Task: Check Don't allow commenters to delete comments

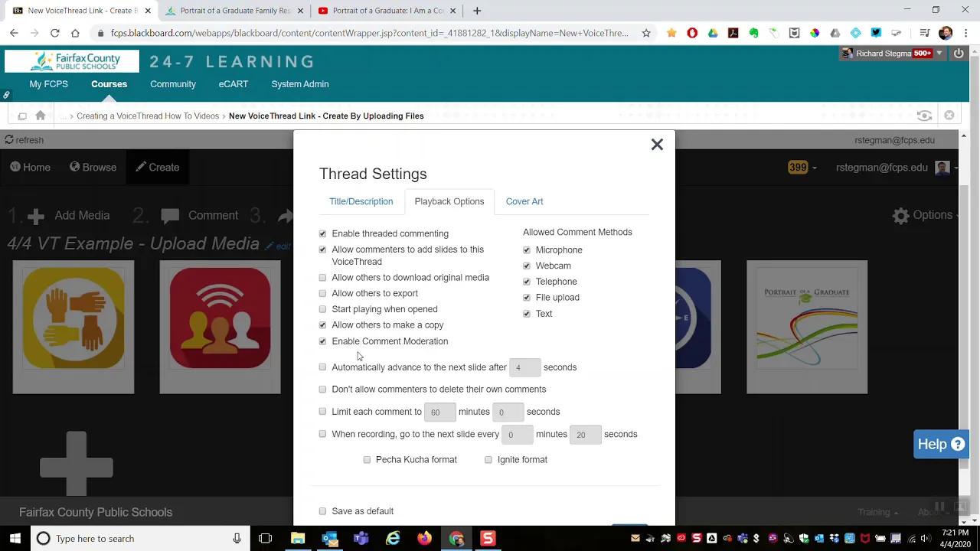Action: (322, 390)
